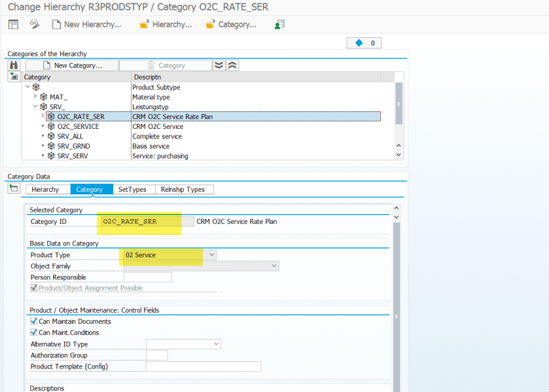Uncheck the Can Maintain Documents checkbox
The width and height of the screenshot is (549, 392).
[34, 321]
